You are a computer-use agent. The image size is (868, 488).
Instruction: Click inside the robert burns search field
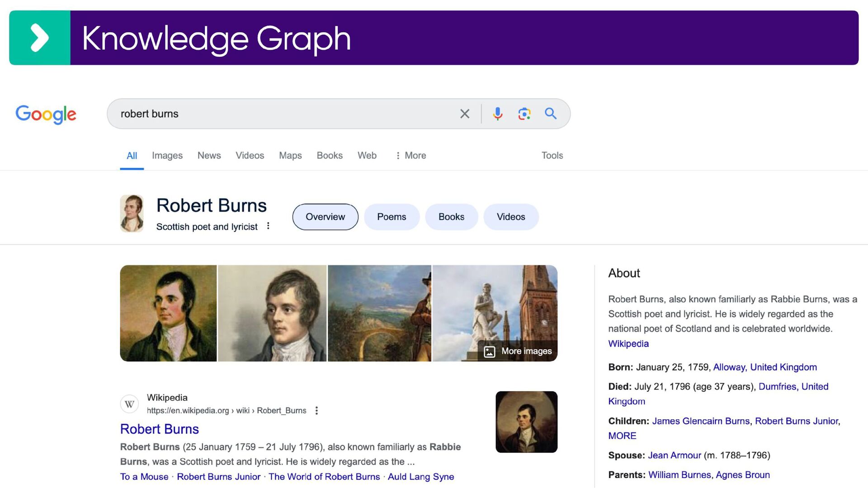(285, 114)
